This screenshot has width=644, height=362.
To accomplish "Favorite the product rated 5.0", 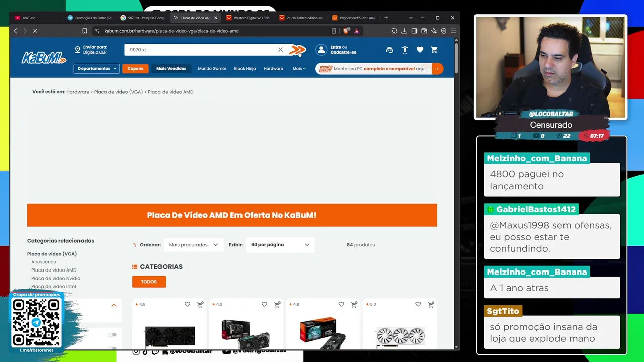I will [418, 304].
